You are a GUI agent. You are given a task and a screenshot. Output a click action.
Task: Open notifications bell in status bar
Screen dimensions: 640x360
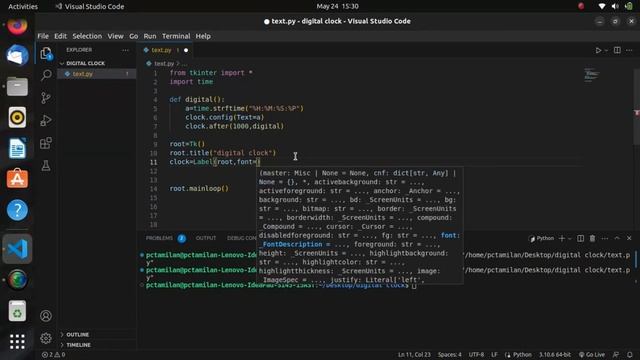coord(630,354)
